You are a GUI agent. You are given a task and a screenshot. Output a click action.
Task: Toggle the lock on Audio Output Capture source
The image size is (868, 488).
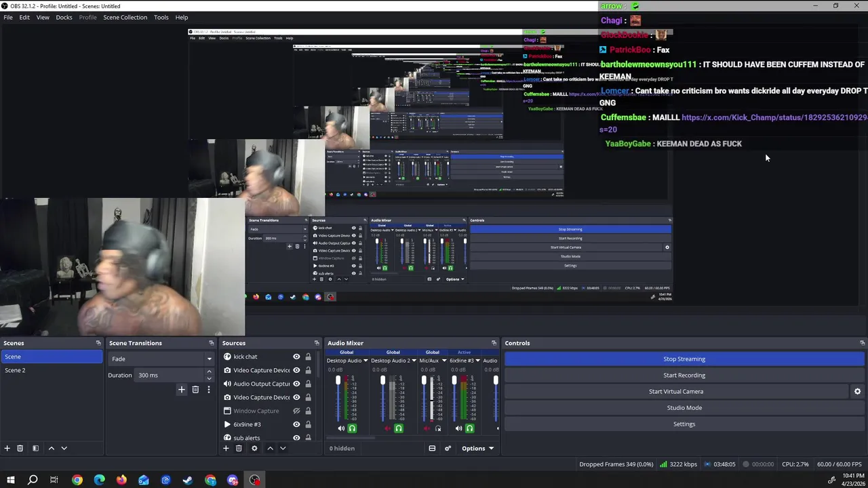click(x=308, y=384)
